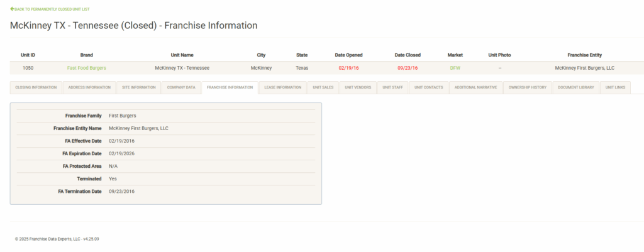Screen dimensions: 644x252
Task: Switch to the Closing Information tab
Action: 36,87
